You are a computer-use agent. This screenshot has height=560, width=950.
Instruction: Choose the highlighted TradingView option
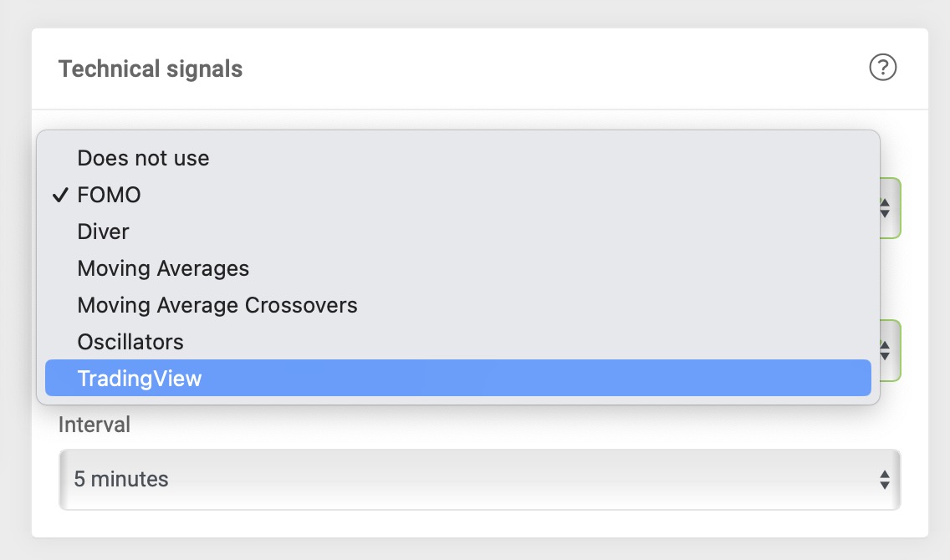pos(458,379)
